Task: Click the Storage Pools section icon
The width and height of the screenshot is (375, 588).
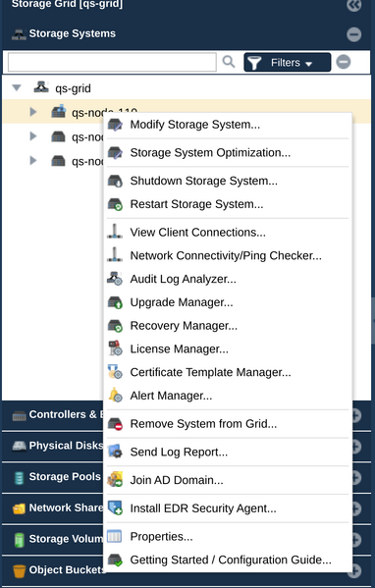Action: (19, 478)
